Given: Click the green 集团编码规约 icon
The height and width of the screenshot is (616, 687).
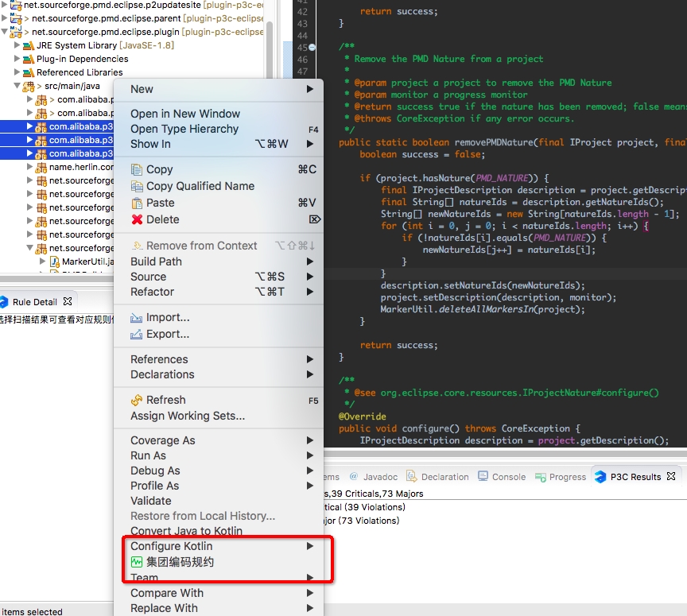Looking at the screenshot, I should (137, 562).
